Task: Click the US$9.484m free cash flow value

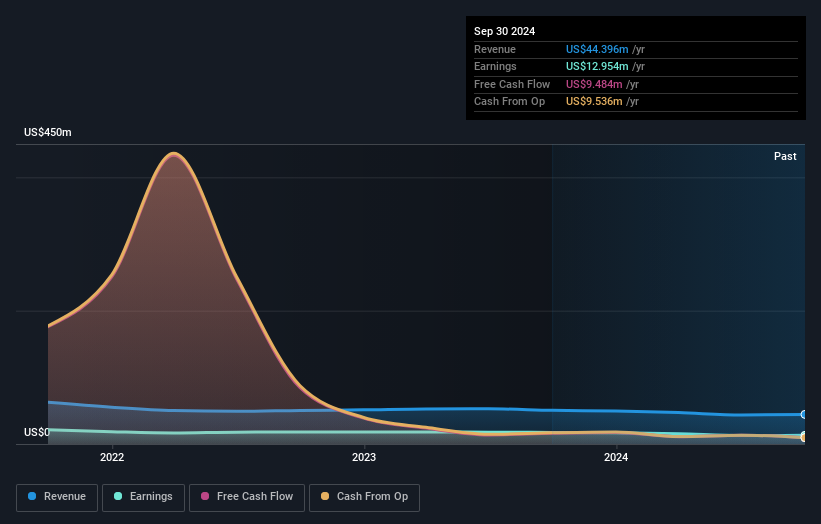Action: coord(594,84)
